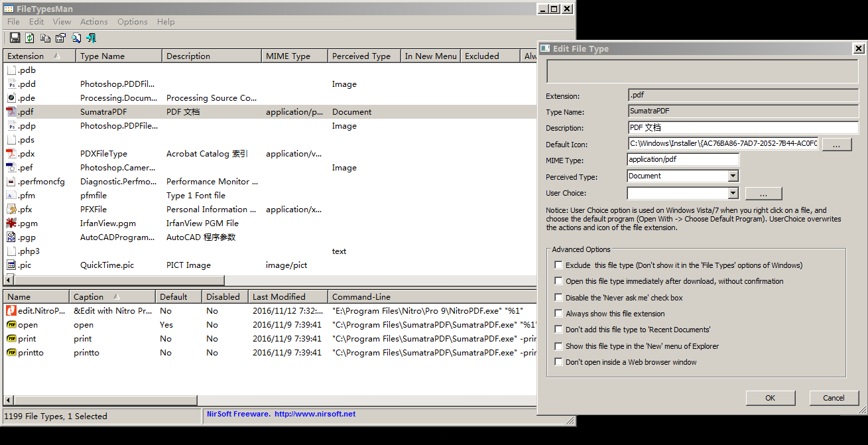Check 'Don't open inside a Web browser window'
Viewport: 868px width, 445px height.
pos(559,362)
